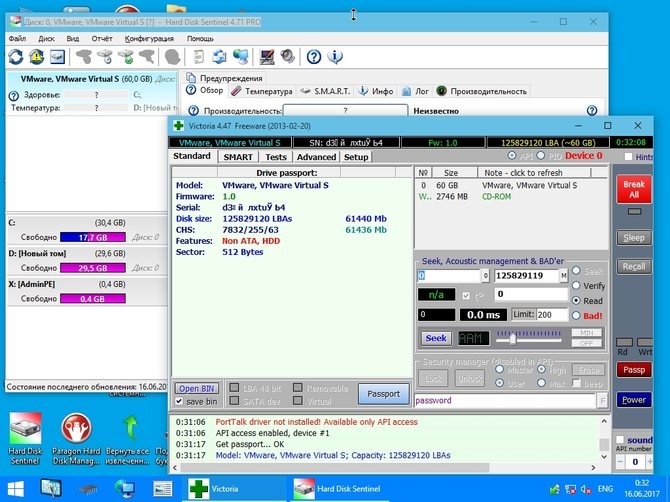Click the info bubble toolbar icon

coord(335,57)
